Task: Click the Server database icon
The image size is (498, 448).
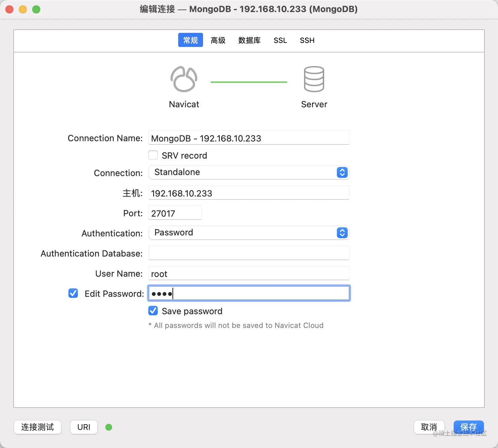Action: coord(314,79)
